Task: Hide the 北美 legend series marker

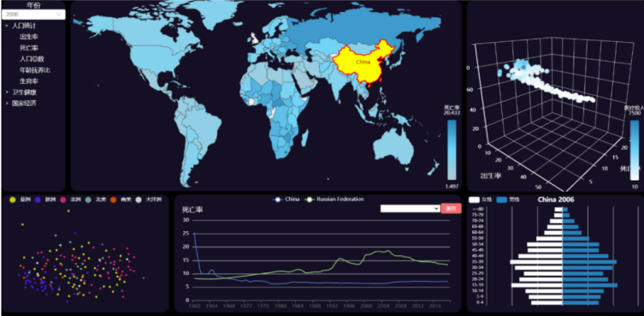Action: pos(88,200)
